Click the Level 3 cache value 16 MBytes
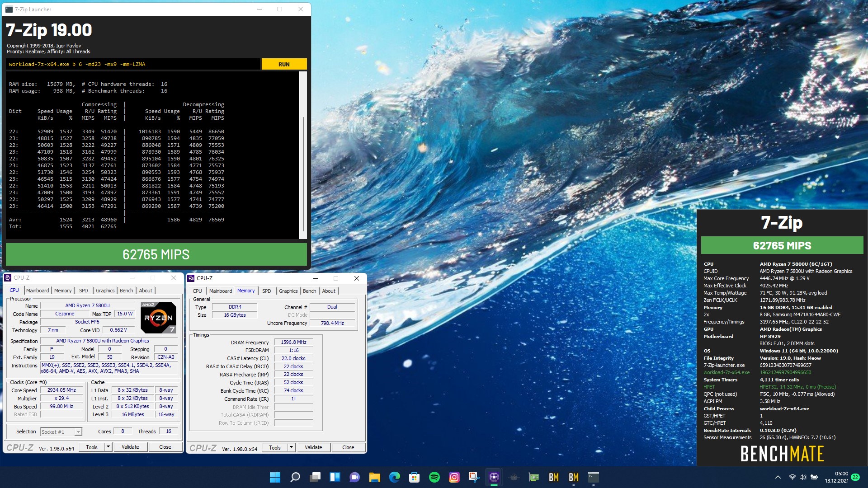868x488 pixels. (x=133, y=414)
